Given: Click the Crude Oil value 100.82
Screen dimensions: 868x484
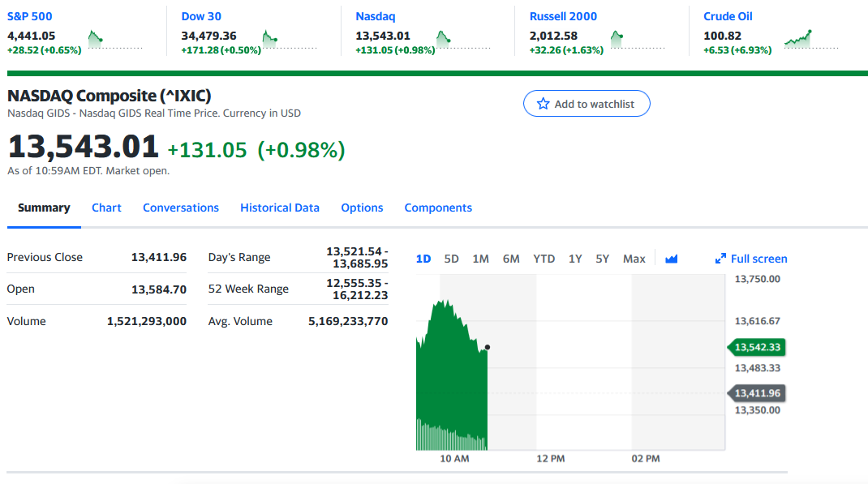Looking at the screenshot, I should (x=723, y=36).
